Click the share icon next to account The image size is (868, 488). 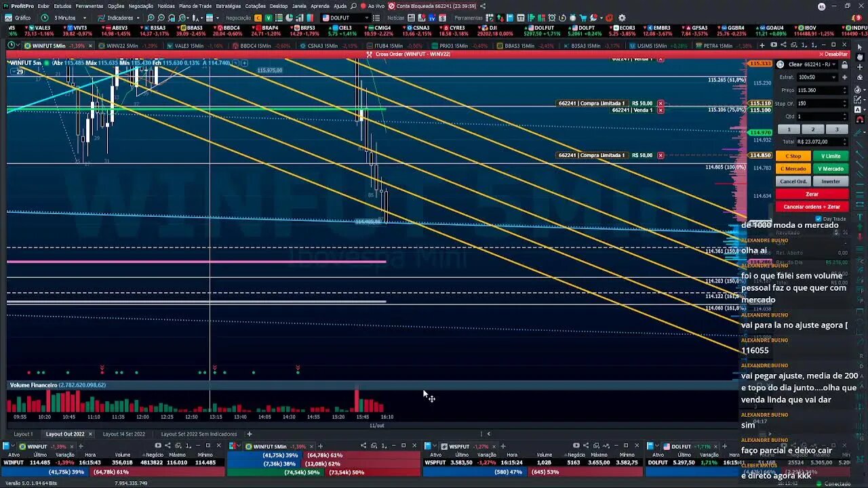click(483, 6)
